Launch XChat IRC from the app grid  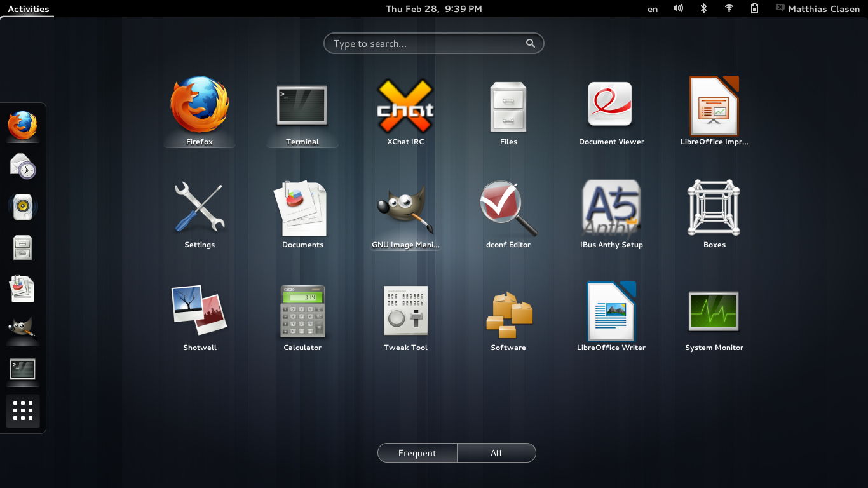tap(405, 105)
